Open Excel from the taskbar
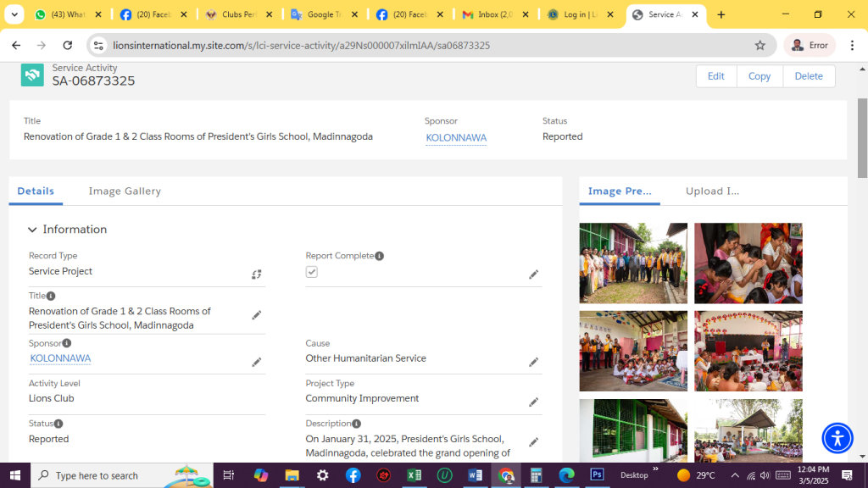The image size is (868, 488). pyautogui.click(x=414, y=475)
